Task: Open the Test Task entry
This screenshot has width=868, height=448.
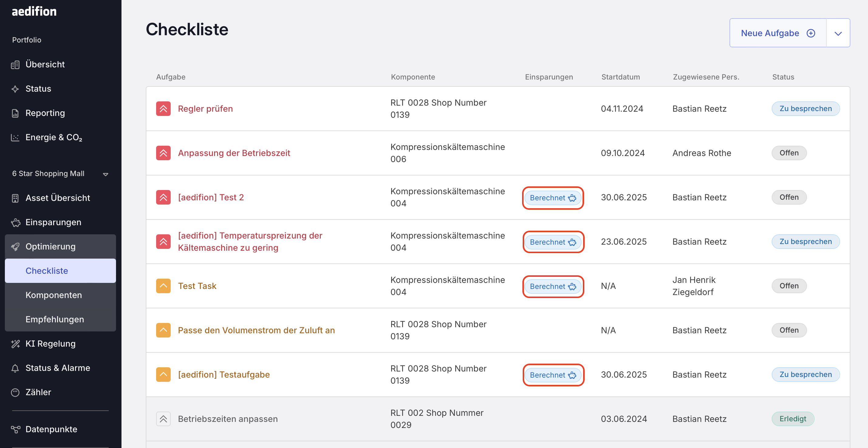Action: 197,286
